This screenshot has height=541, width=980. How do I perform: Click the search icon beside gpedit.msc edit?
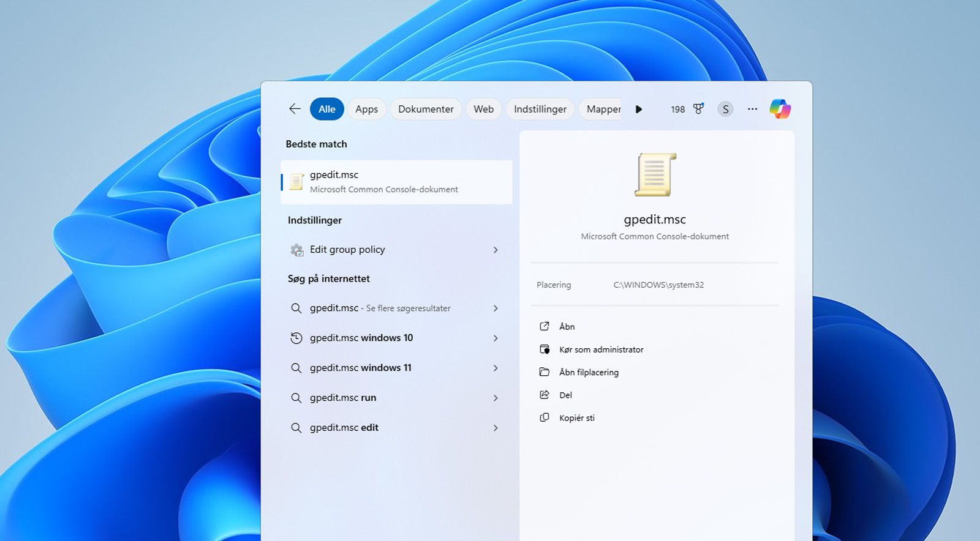pos(296,428)
